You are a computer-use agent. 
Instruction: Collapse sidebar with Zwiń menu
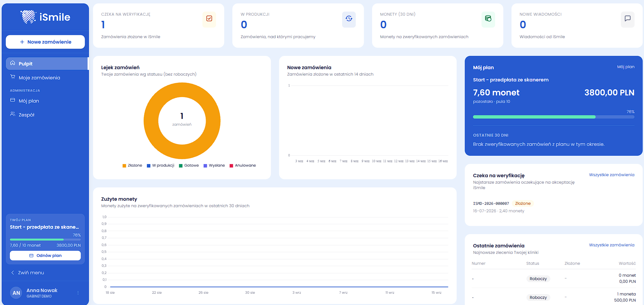pyautogui.click(x=28, y=273)
